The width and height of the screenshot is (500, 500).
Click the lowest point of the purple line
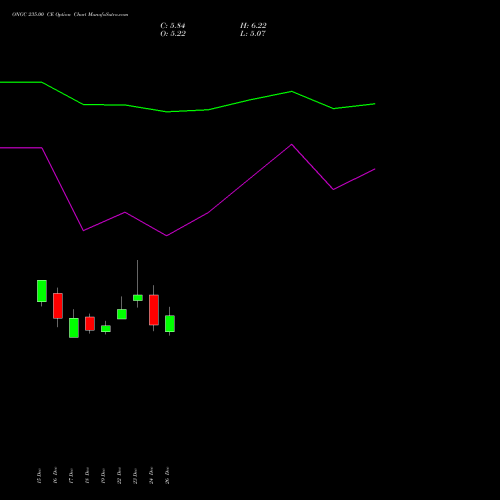pyautogui.click(x=166, y=236)
